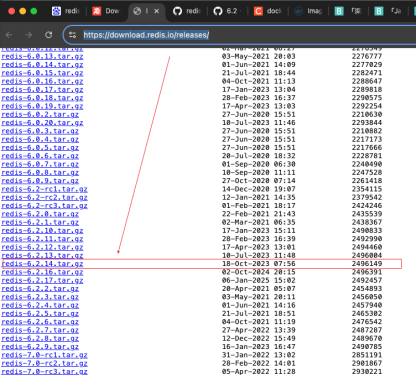Open the redis-6.0.18.tar.gz link

[x=42, y=98]
